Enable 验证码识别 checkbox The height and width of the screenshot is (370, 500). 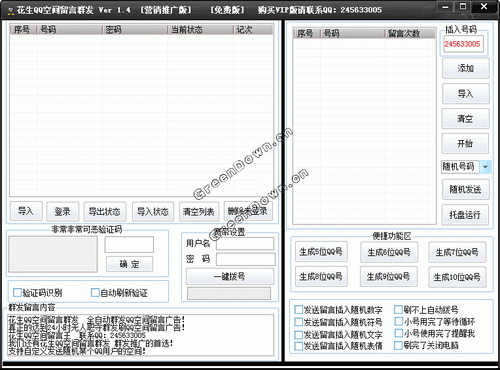click(x=17, y=292)
